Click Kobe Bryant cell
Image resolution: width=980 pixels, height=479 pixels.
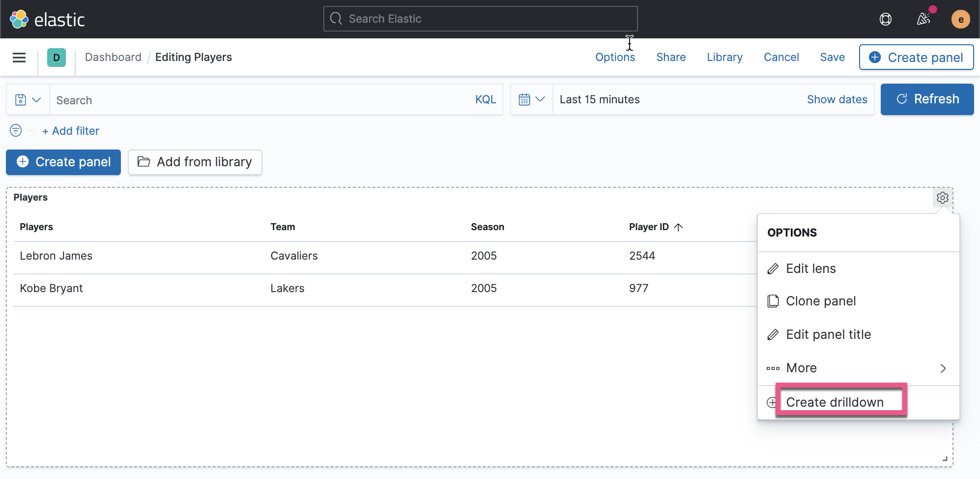point(51,288)
